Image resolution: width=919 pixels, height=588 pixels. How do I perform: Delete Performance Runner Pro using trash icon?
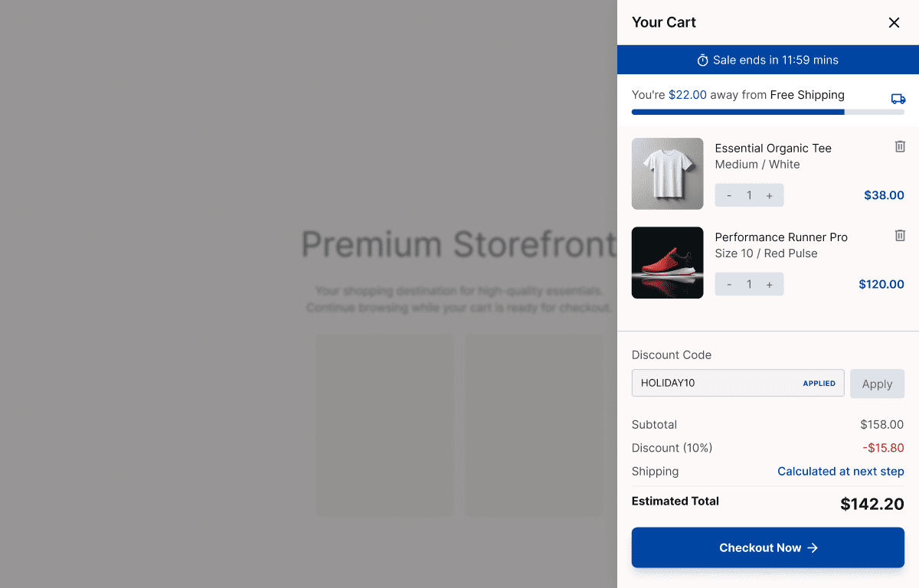click(x=900, y=235)
